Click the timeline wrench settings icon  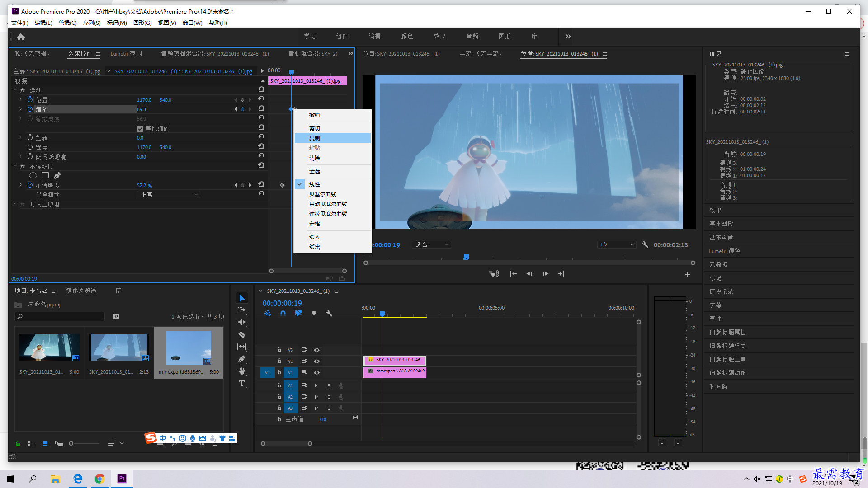329,313
